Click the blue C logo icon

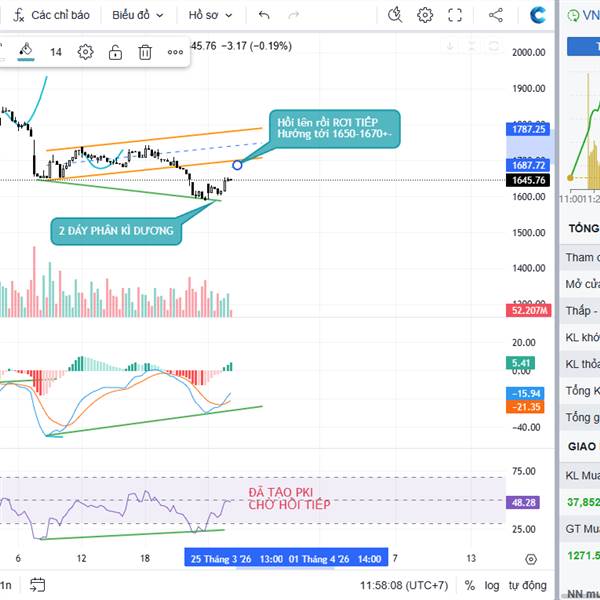pos(537,15)
